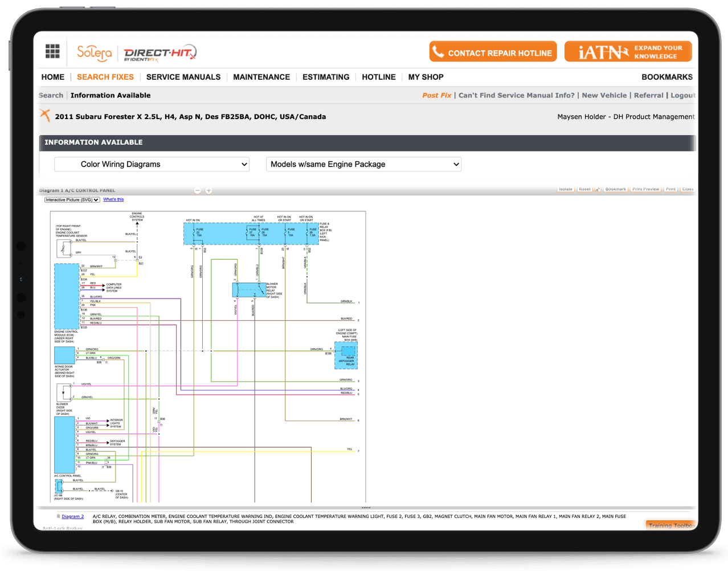Screen dimensions: 728x571
Task: Open the Training Toolbox tab
Action: pos(672,525)
